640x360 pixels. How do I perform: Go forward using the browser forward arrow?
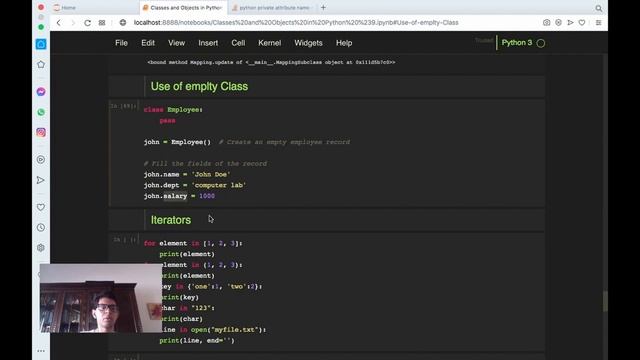(73, 23)
